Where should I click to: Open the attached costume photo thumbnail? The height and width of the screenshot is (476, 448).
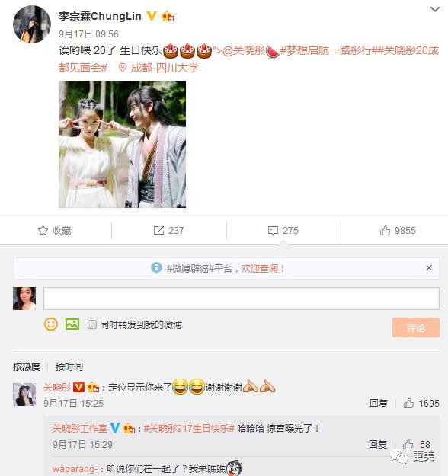click(122, 144)
